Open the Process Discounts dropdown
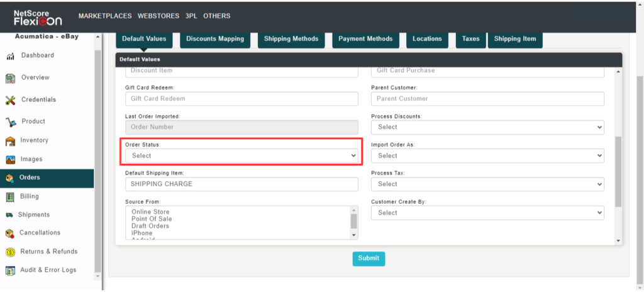 tap(487, 127)
